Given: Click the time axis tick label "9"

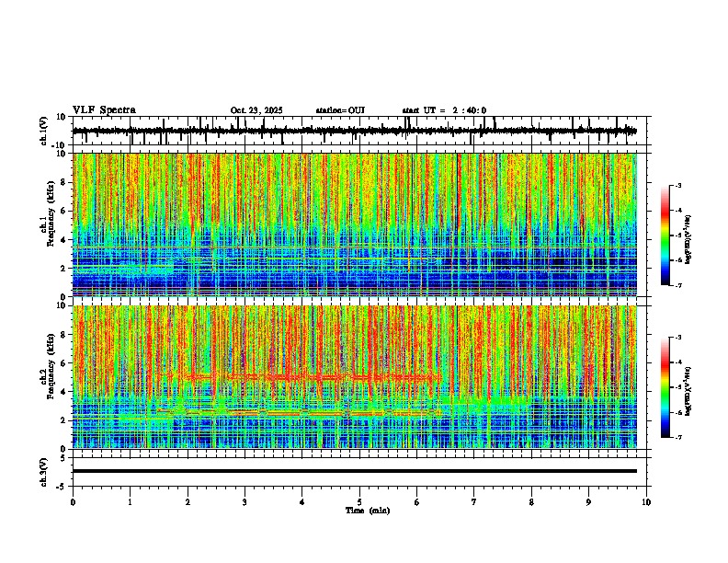Looking at the screenshot, I should [588, 502].
